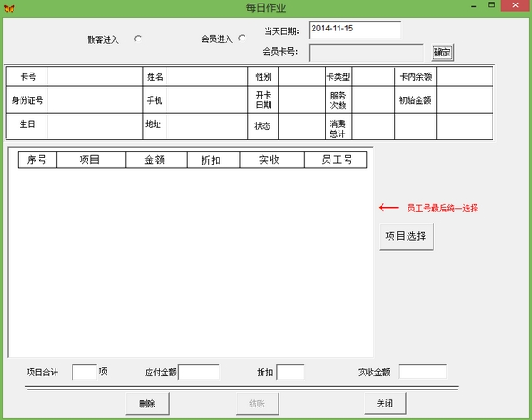Click the 删除 button

(x=148, y=403)
